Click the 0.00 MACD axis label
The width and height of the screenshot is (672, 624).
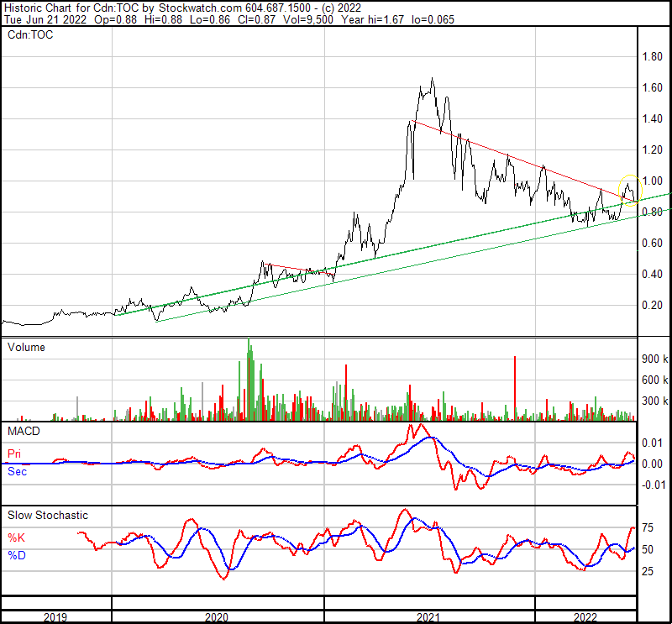point(654,464)
